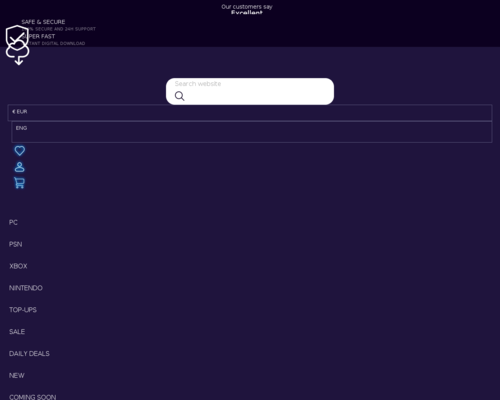The image size is (500, 400).
Task: Click the wishlist heart icon
Action: tap(20, 151)
